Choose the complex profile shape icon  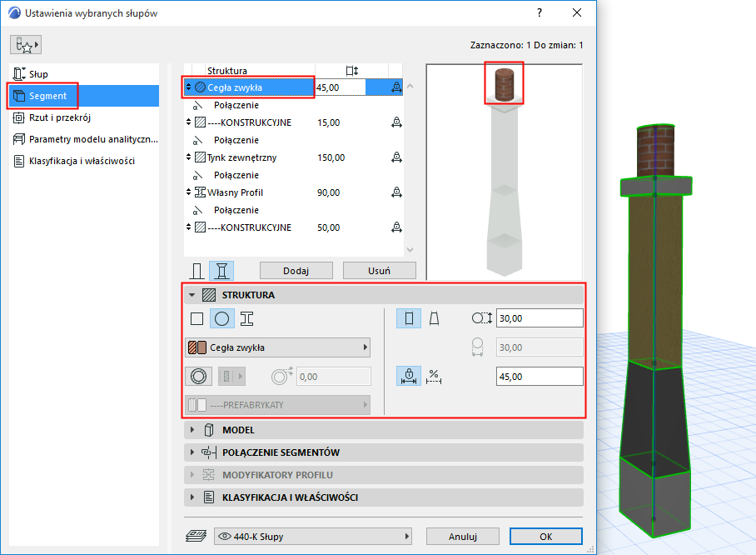pyautogui.click(x=246, y=317)
